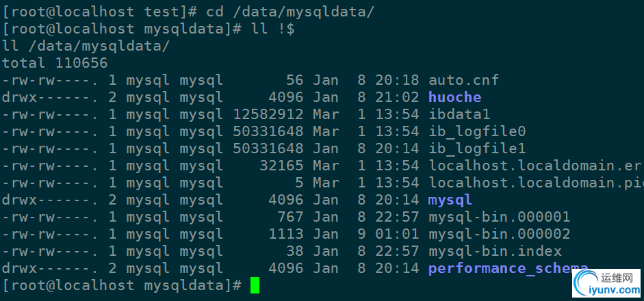Click the cd /data/mysqldata/ command text
Image resolution: width=644 pixels, height=301 pixels.
[x=290, y=12]
